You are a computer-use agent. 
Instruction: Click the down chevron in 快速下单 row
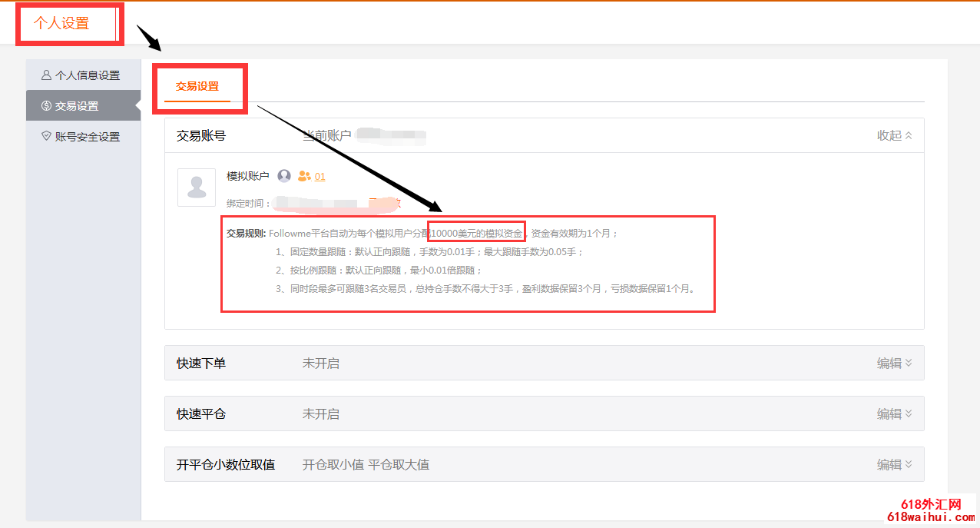pos(909,363)
